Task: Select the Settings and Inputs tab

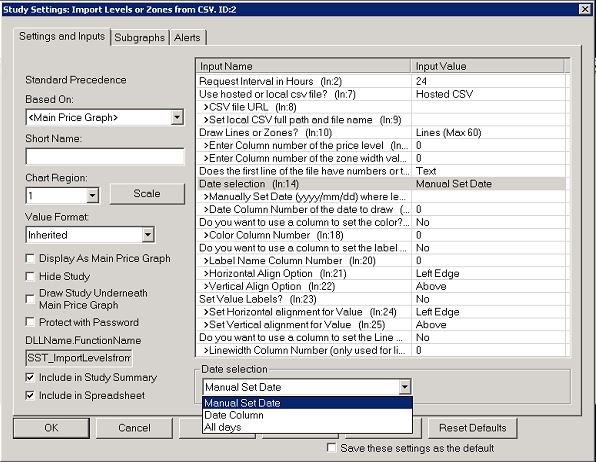Action: coord(62,37)
